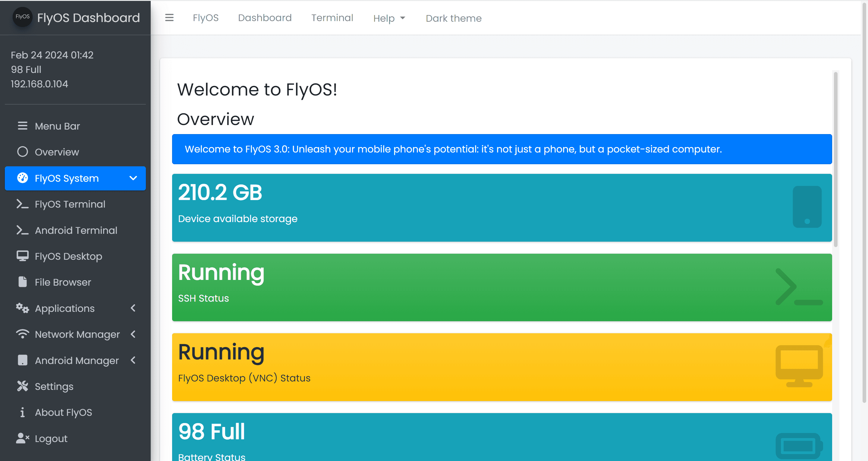Click the inner content panel scrollbar
The height and width of the screenshot is (461, 868).
click(x=835, y=159)
